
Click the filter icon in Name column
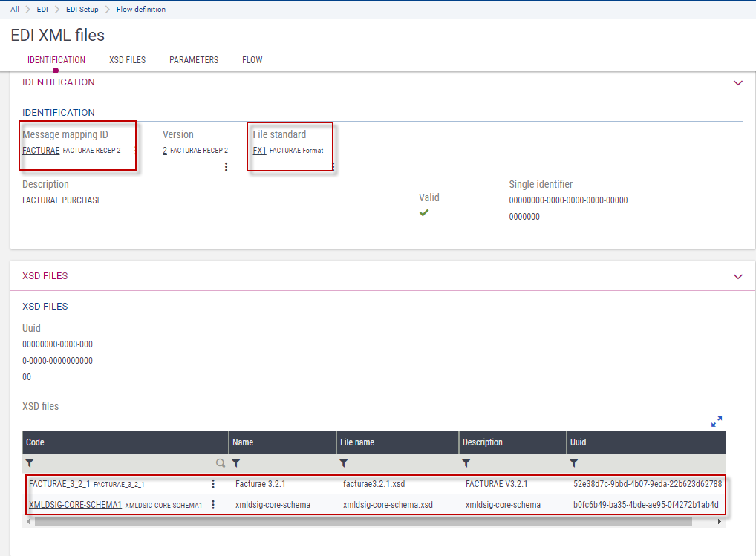236,463
